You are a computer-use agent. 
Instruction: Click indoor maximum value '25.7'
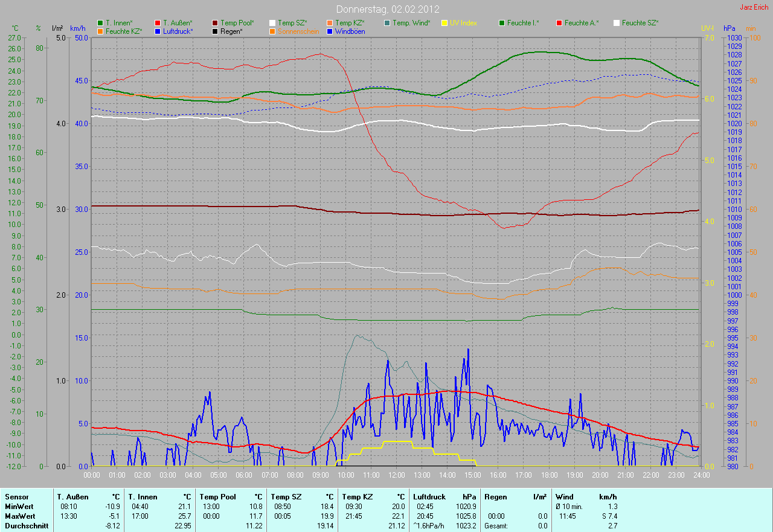[185, 516]
